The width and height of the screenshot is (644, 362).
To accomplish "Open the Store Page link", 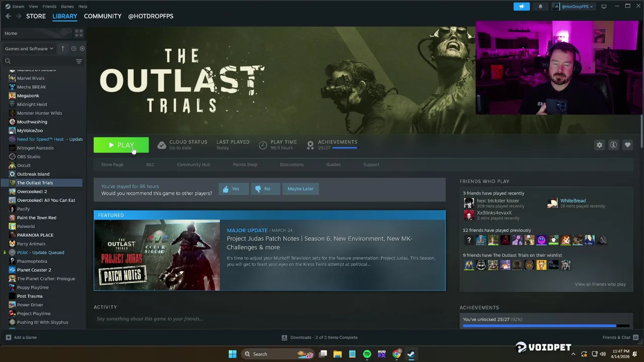I will [x=112, y=164].
